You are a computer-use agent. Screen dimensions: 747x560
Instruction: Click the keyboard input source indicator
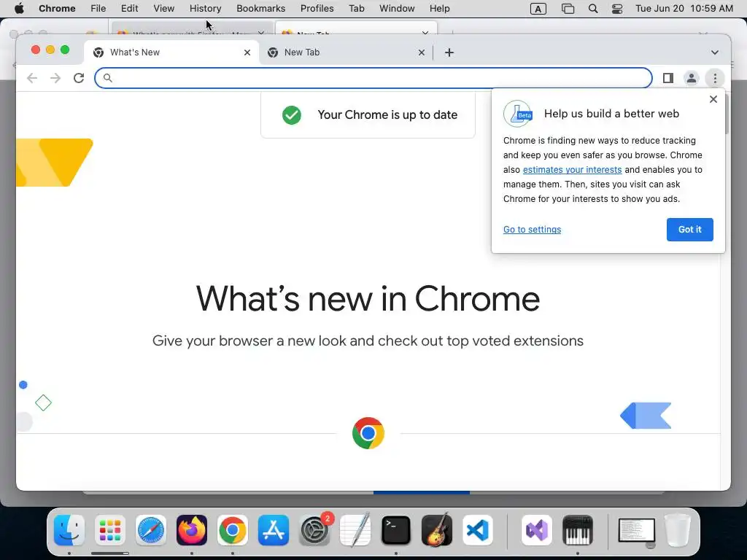[x=538, y=9]
